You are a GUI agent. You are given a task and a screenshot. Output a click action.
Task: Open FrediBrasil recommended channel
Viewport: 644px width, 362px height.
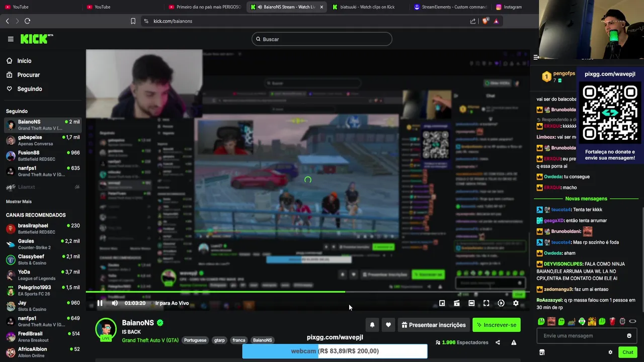click(x=43, y=337)
